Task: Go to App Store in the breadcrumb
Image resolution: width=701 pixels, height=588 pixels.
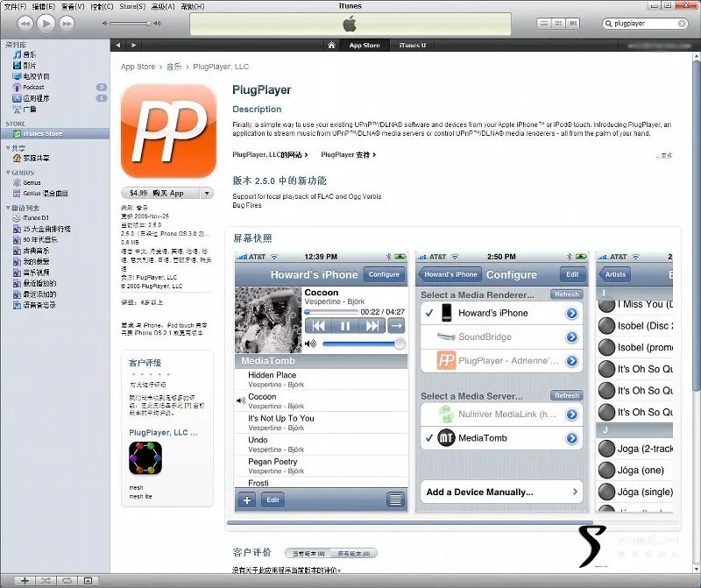Action: click(138, 67)
